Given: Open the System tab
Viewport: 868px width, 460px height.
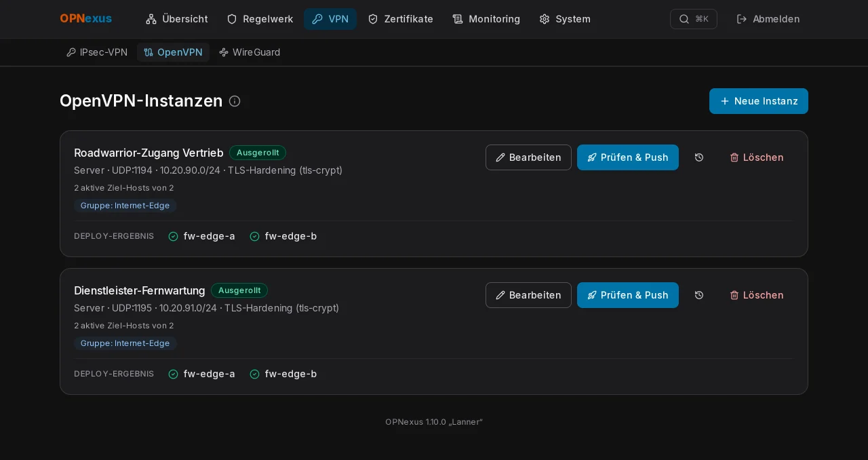Looking at the screenshot, I should 565,19.
